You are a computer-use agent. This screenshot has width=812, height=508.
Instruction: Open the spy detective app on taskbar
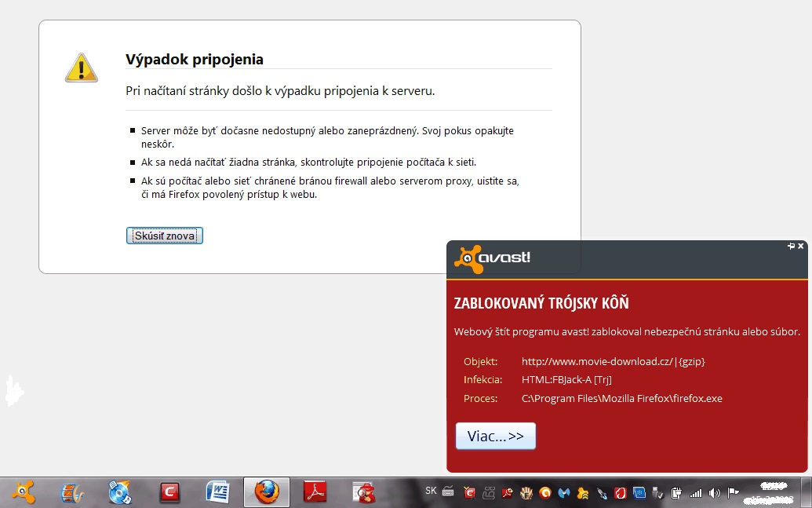point(363,492)
